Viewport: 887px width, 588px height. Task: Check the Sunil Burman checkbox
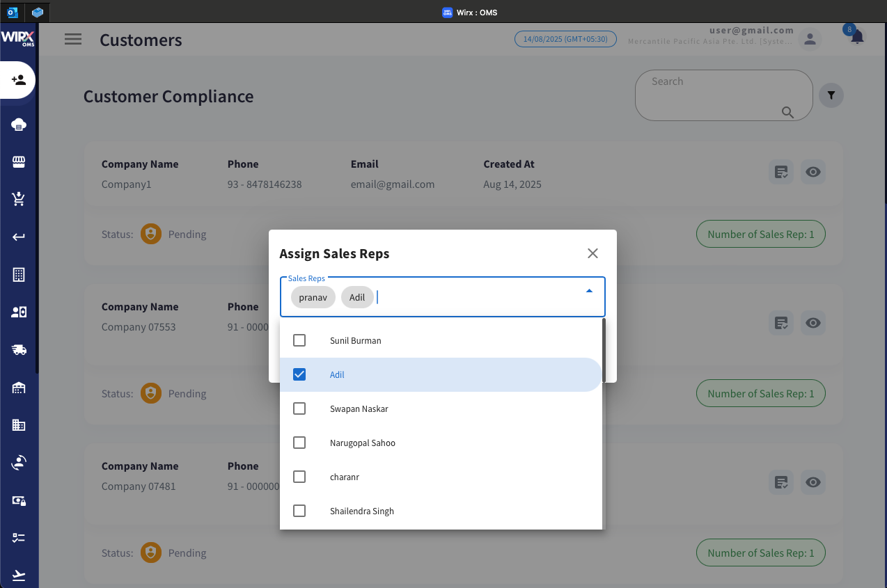[x=299, y=340]
